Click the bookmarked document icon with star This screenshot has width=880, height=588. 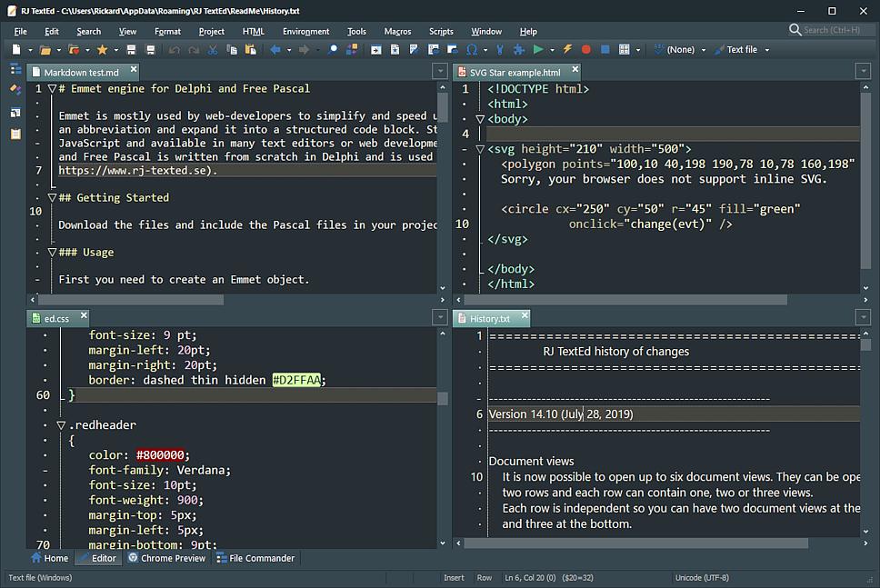pyautogui.click(x=395, y=49)
